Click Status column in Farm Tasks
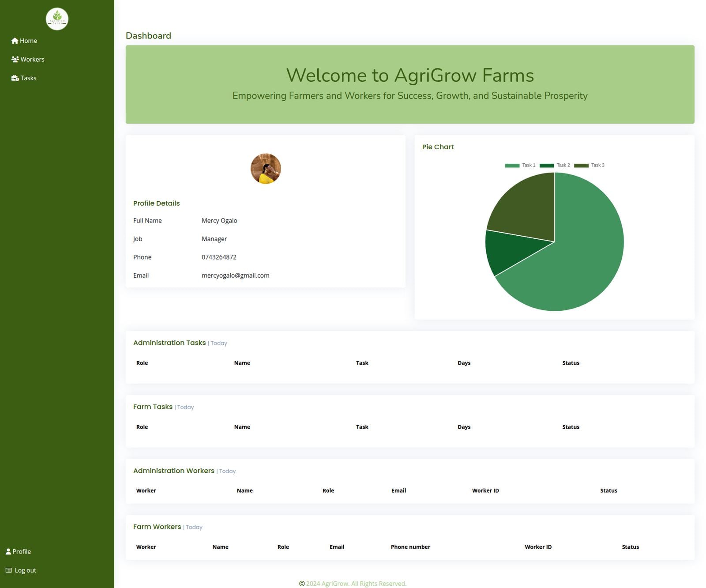Image resolution: width=706 pixels, height=588 pixels. (x=571, y=427)
